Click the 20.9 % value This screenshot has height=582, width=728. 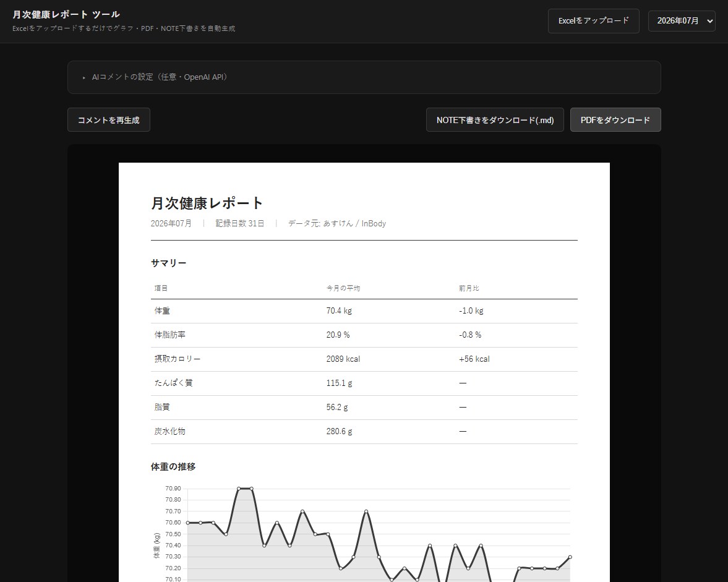pyautogui.click(x=338, y=335)
